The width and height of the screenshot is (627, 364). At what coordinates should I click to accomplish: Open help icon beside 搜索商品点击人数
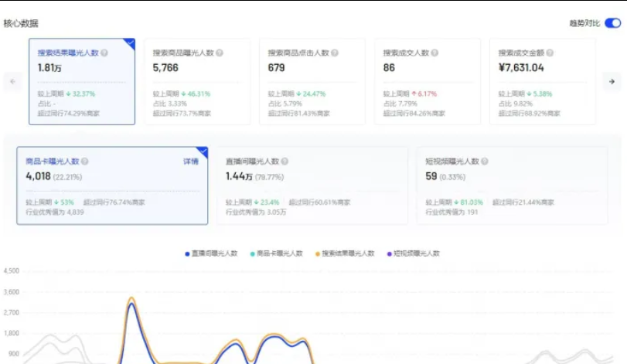click(x=335, y=53)
